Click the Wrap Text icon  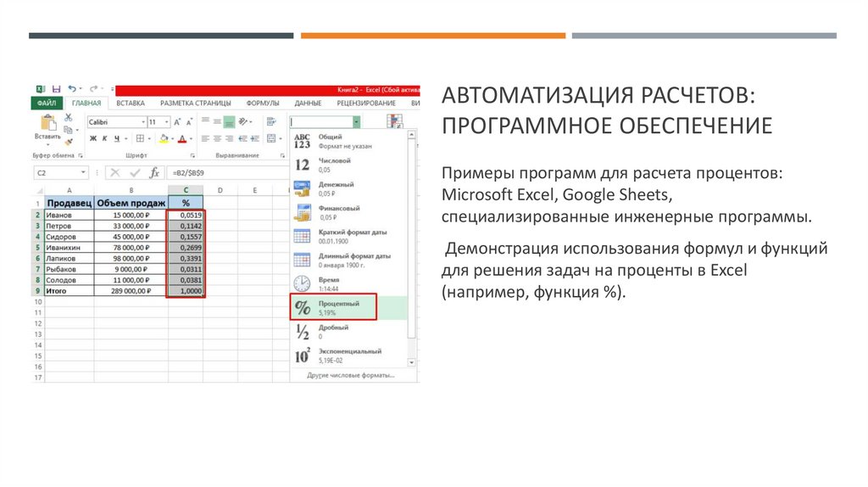click(x=270, y=121)
